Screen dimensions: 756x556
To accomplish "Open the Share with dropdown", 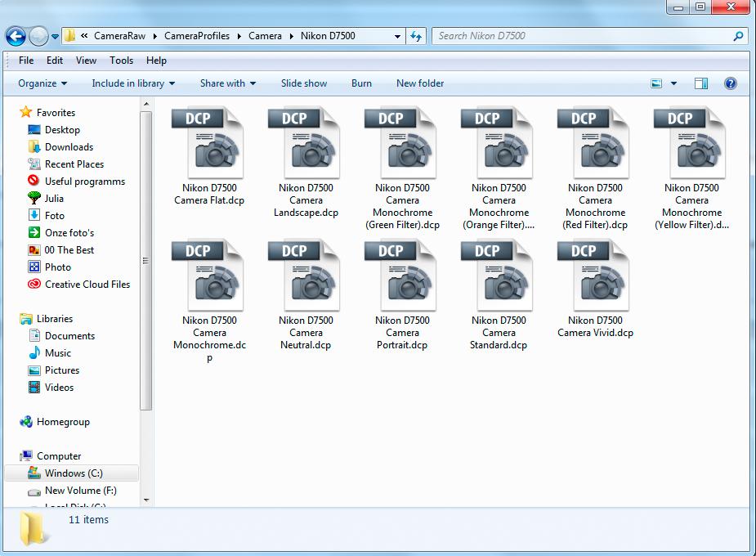I will (x=228, y=83).
